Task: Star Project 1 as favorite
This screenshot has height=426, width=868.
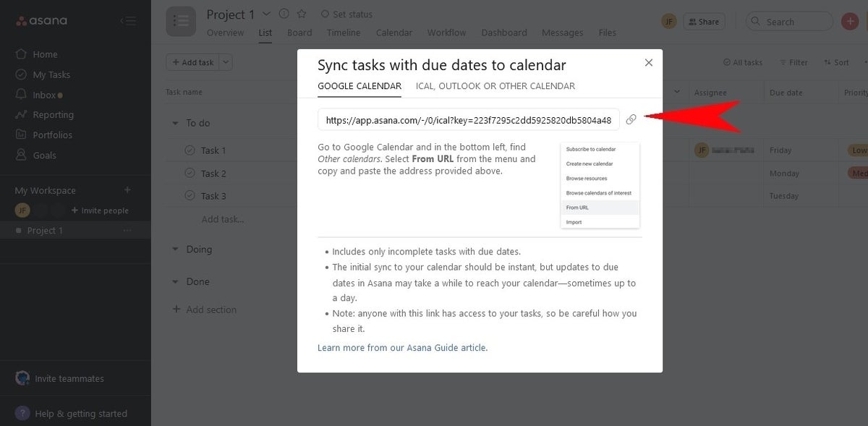Action: 302,14
